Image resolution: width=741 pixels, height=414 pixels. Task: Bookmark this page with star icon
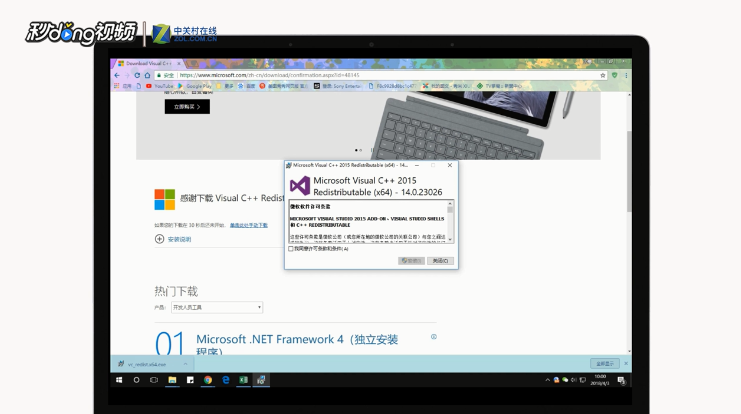click(x=603, y=75)
